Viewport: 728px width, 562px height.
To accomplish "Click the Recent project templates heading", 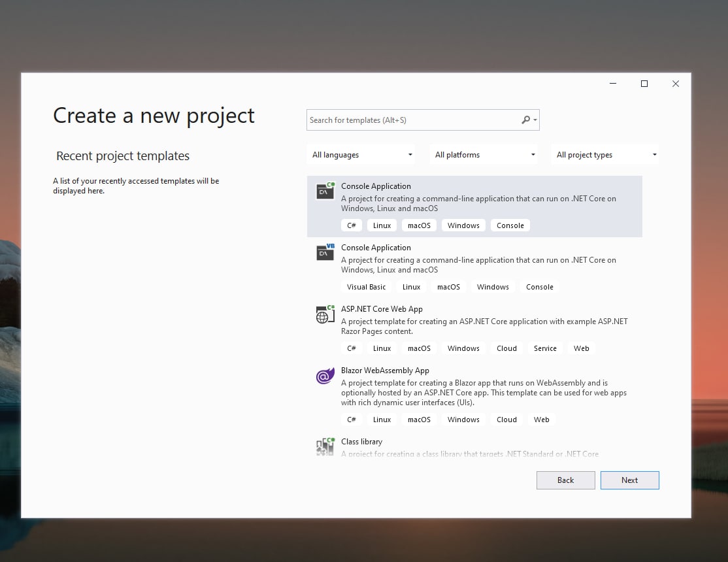I will click(123, 156).
